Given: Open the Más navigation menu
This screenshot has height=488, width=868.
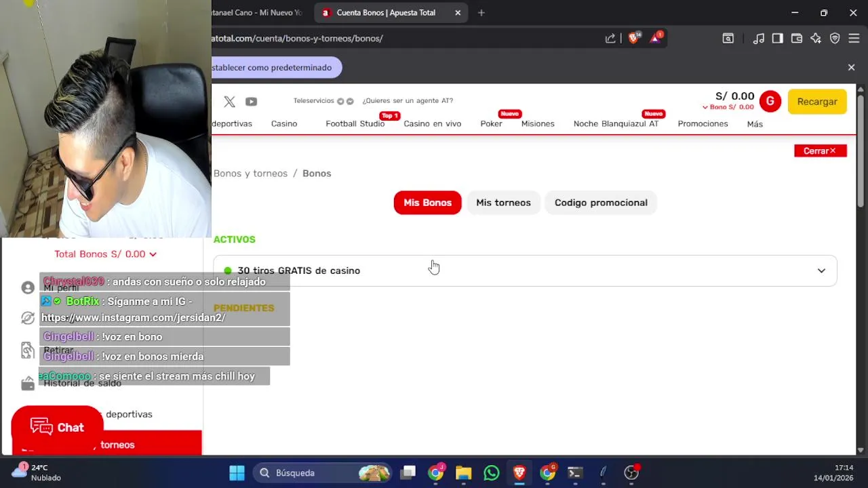Looking at the screenshot, I should [755, 124].
